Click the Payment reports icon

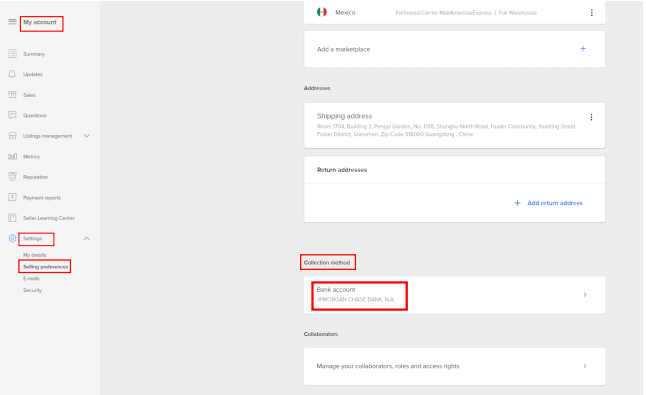pos(12,197)
